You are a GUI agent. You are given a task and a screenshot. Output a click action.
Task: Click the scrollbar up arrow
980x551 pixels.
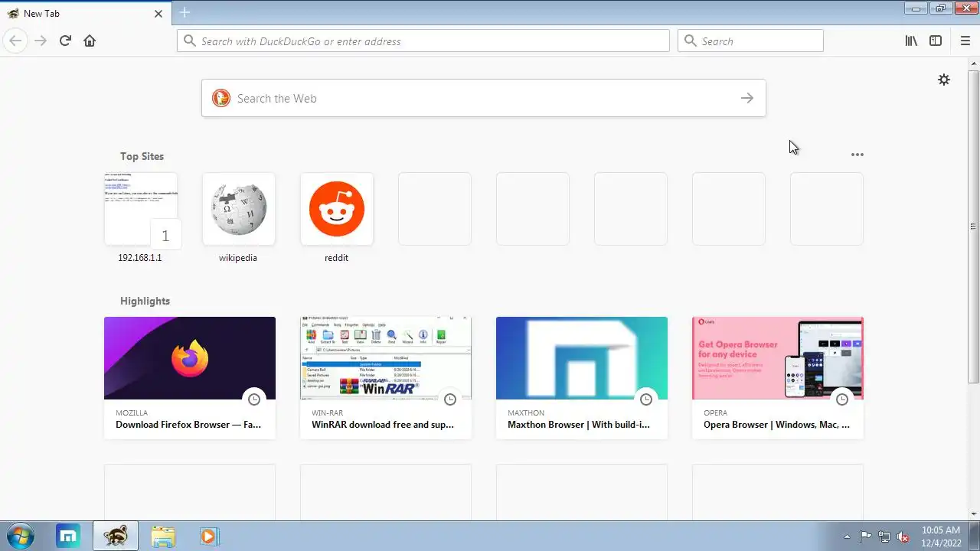pos(973,64)
